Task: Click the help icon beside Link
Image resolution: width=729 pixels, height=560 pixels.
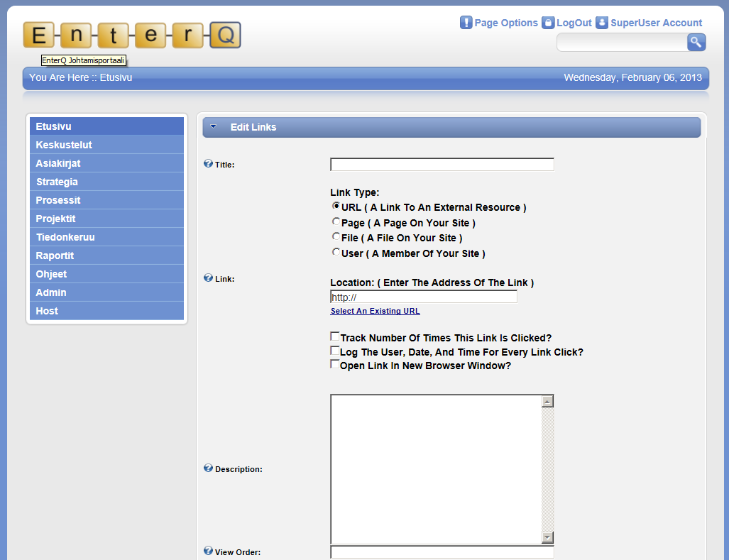Action: pos(208,278)
